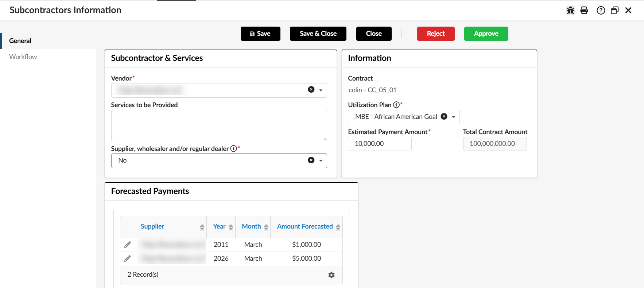Edit the 2011 March forecasted payment row
This screenshot has height=288, width=644.
pos(127,245)
